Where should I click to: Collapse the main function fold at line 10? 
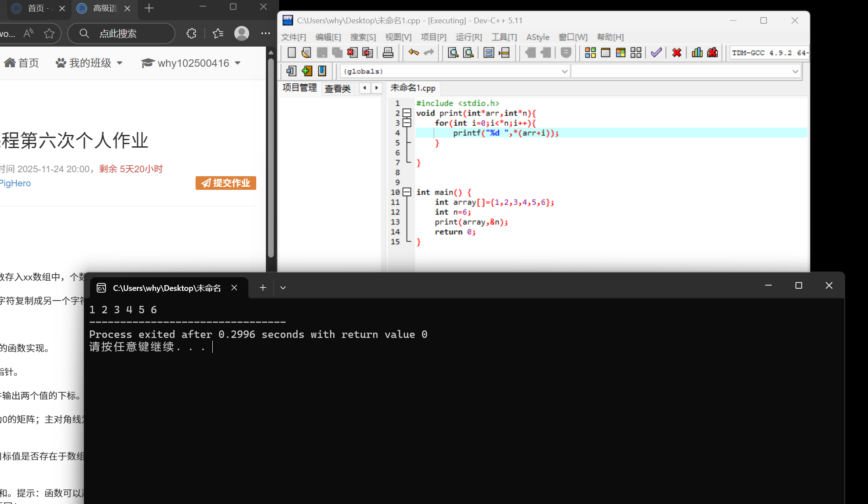coord(407,192)
